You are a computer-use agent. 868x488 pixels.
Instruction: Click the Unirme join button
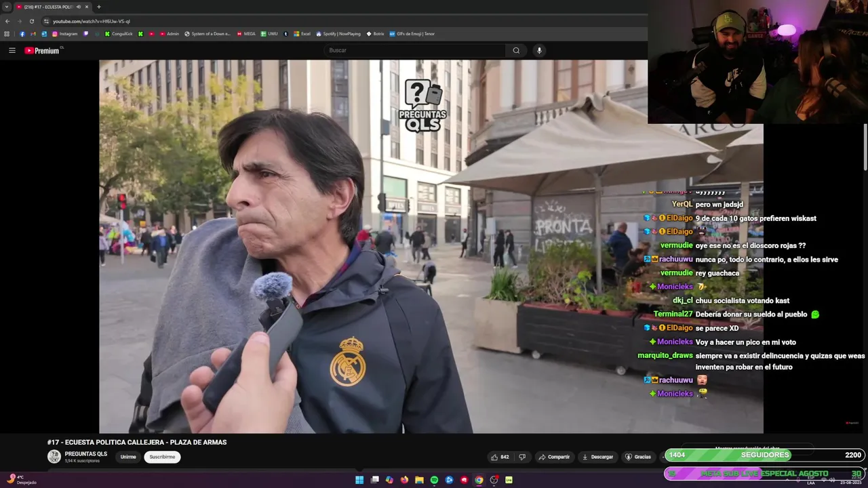pos(128,457)
